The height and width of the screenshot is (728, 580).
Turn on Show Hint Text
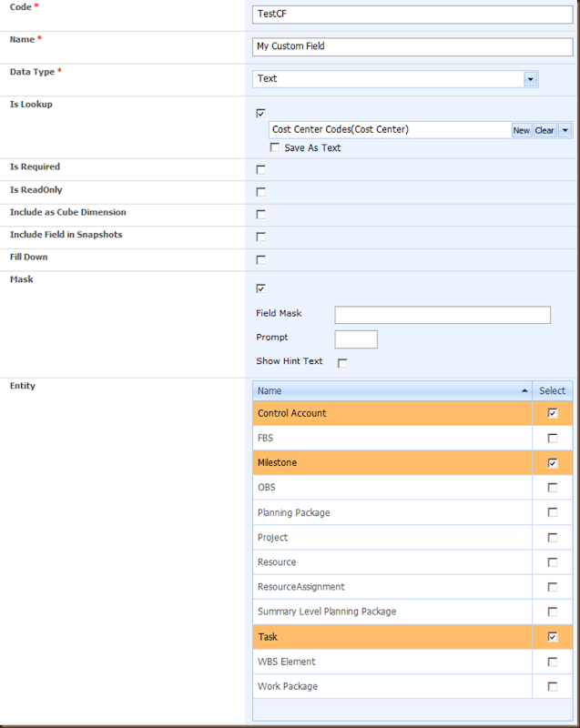[342, 363]
